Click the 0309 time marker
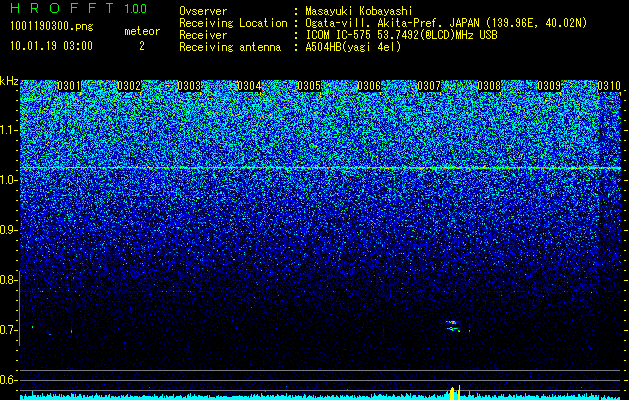 click(549, 86)
